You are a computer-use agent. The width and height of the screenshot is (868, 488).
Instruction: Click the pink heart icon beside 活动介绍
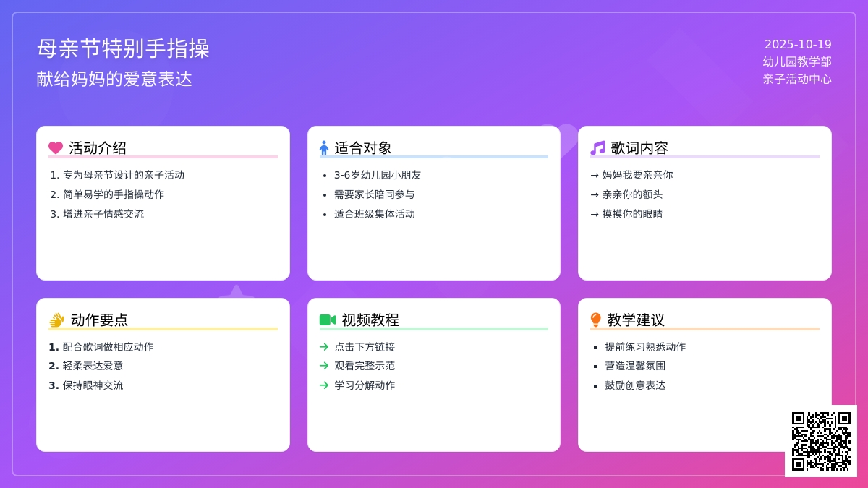tap(56, 148)
